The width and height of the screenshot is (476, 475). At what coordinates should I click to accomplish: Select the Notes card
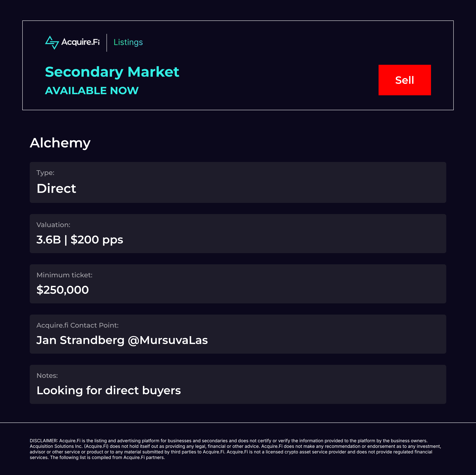click(238, 384)
